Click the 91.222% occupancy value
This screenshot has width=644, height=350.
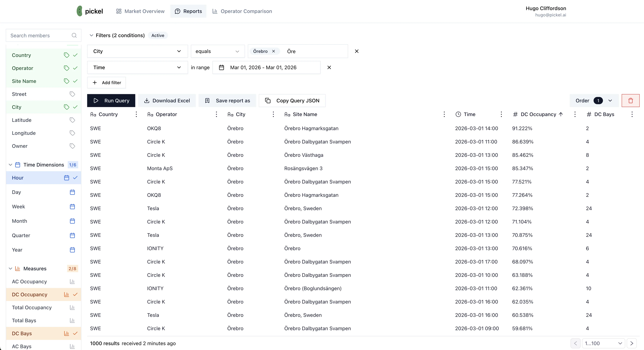[522, 128]
